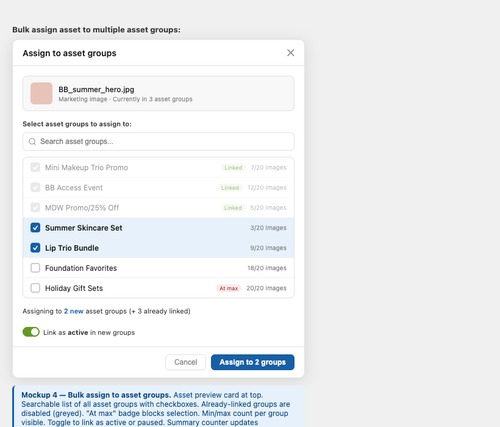
Task: Select the Foundation Favorites row label
Action: tap(81, 268)
